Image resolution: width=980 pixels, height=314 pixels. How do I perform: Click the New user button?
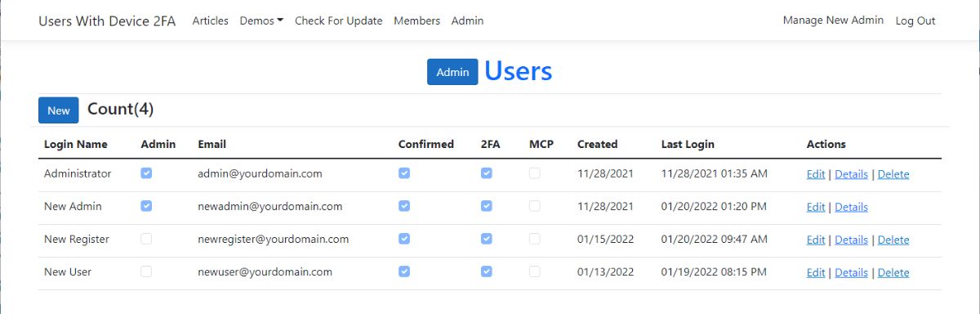point(59,110)
